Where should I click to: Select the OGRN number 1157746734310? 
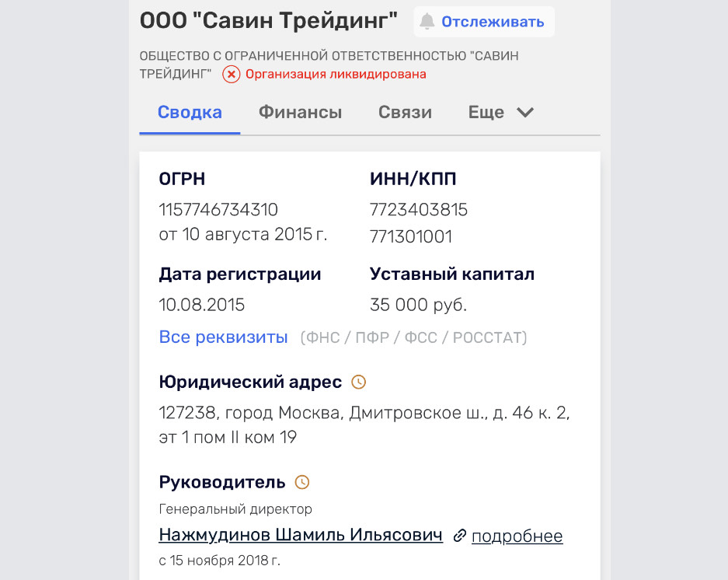pyautogui.click(x=218, y=210)
